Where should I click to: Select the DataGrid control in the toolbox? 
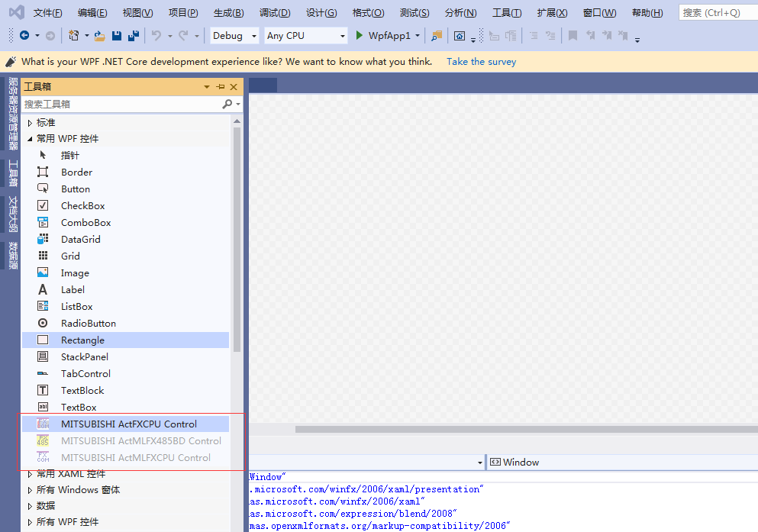[x=80, y=239]
